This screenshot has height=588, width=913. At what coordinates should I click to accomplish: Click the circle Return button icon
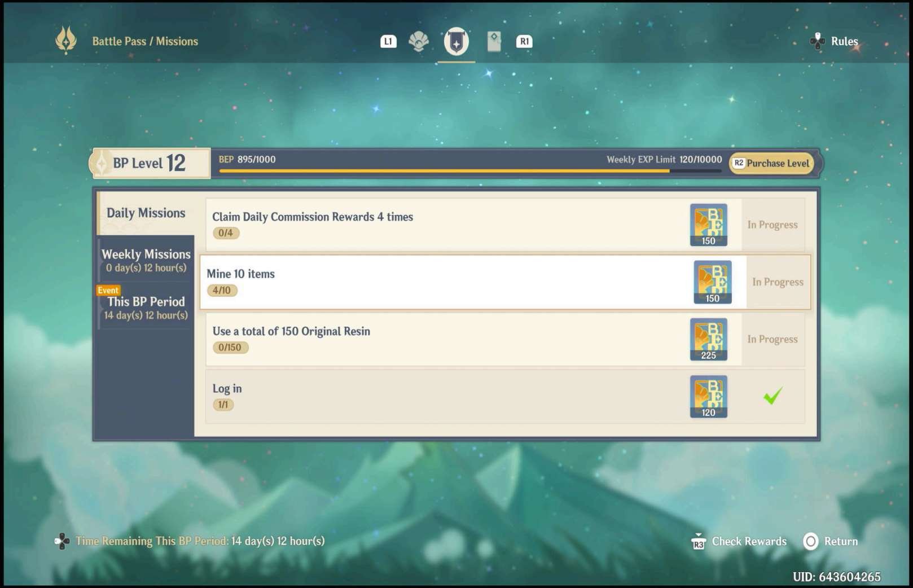tap(811, 542)
